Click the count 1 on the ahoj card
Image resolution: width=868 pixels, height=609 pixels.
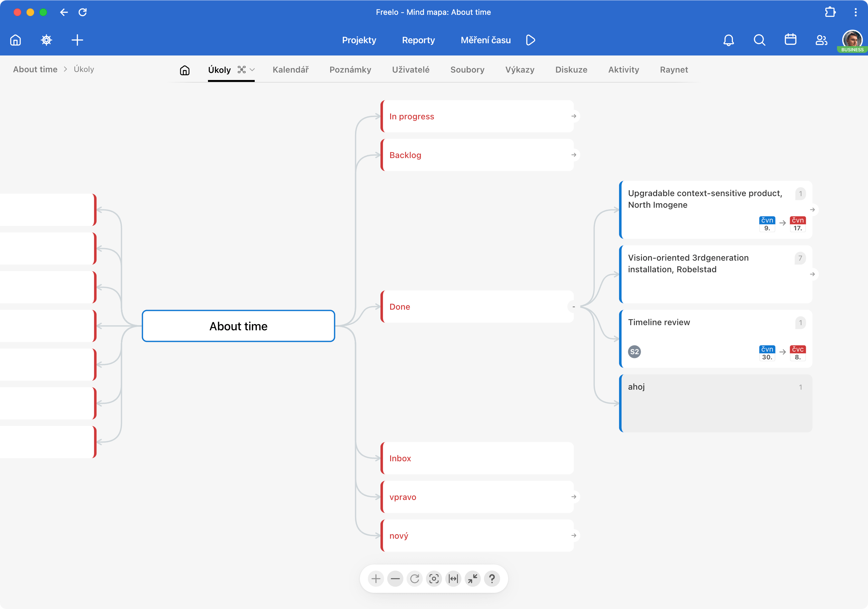pos(800,387)
